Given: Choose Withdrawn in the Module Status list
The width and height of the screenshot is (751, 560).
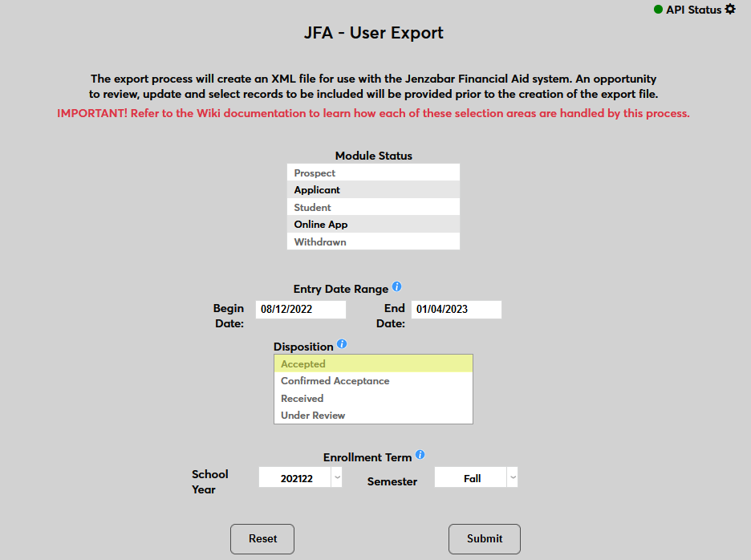Looking at the screenshot, I should (373, 241).
